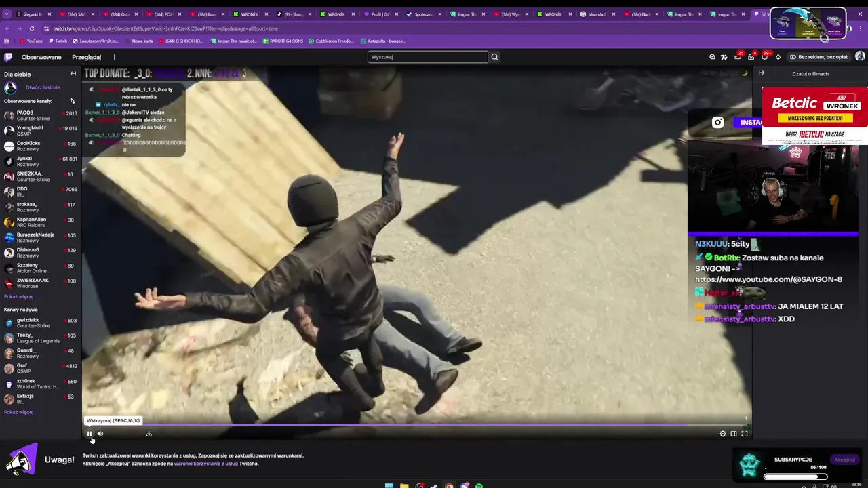Sort followed channels with sort icon
This screenshot has width=868, height=488.
72,101
